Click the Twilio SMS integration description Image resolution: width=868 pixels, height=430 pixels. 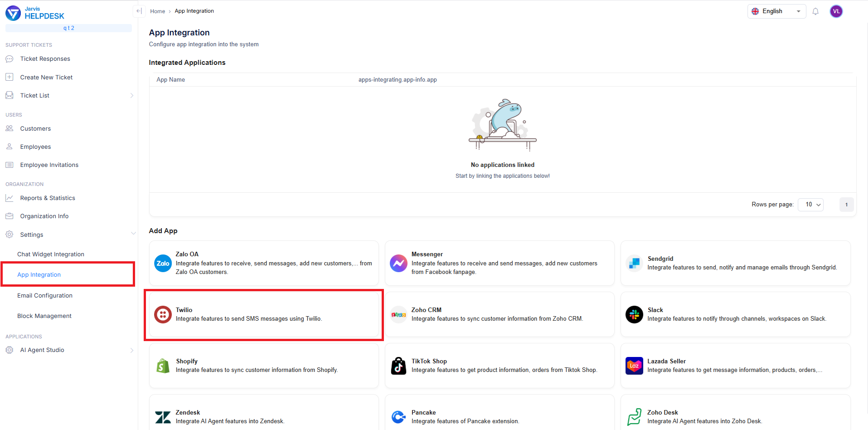(x=249, y=319)
